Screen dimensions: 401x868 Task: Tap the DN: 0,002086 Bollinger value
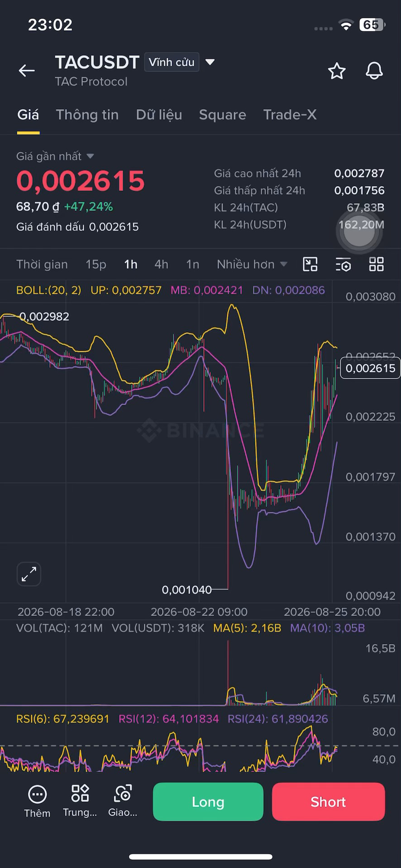(x=288, y=290)
